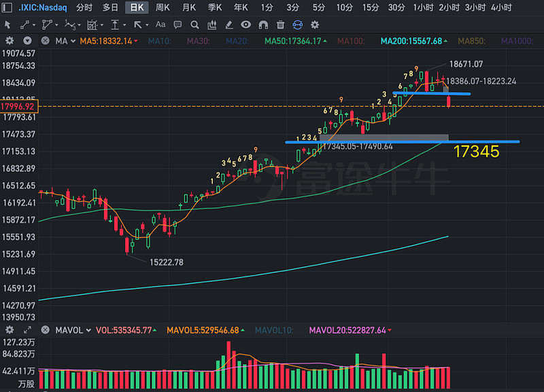Maximize the volume panel with expand arrows
This screenshot has height=392, width=544.
pyautogui.click(x=27, y=330)
